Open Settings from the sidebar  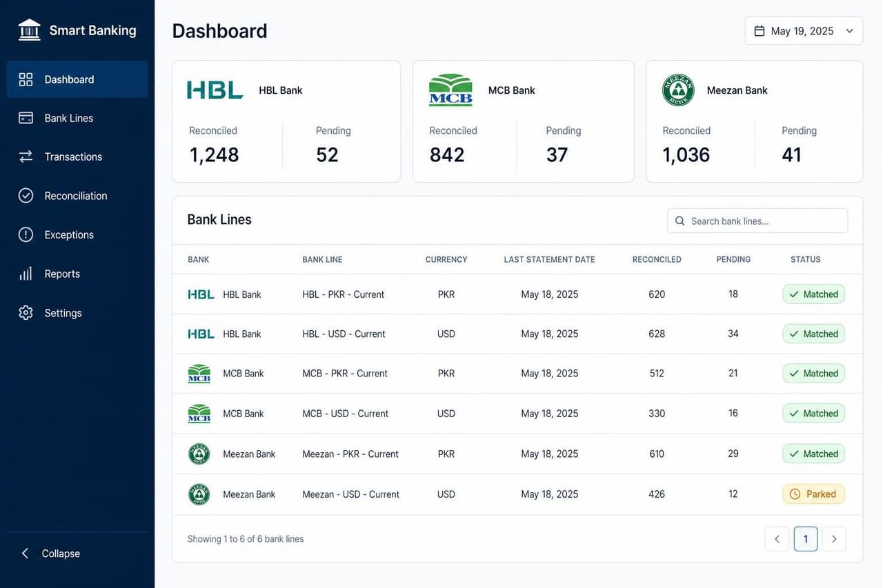(77, 313)
